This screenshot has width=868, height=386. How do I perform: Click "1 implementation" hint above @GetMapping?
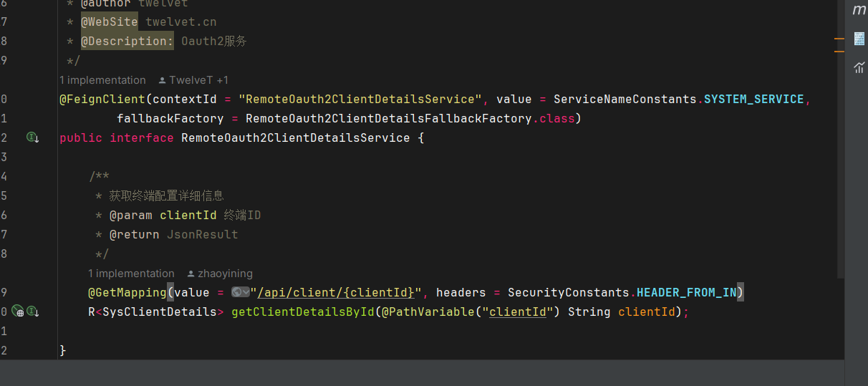coord(131,274)
